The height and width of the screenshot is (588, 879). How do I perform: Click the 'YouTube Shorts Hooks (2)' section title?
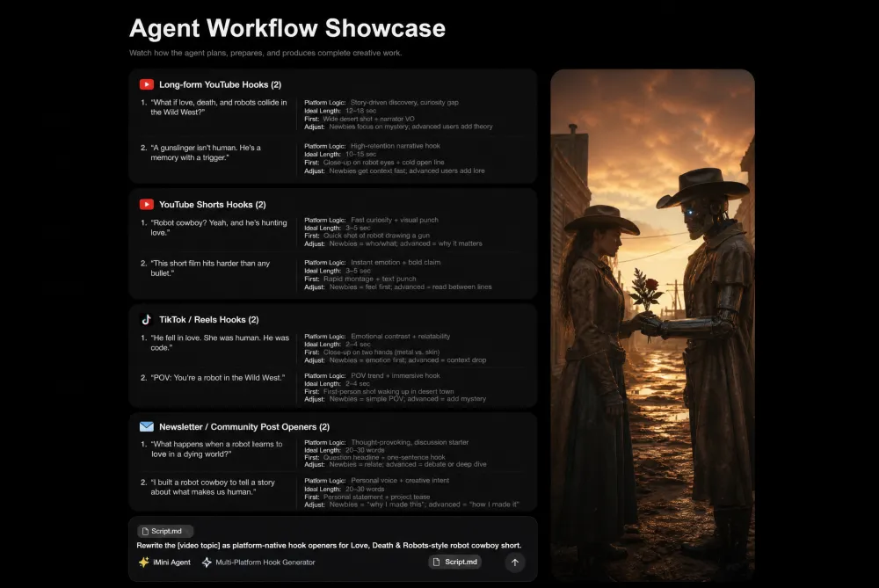(213, 205)
